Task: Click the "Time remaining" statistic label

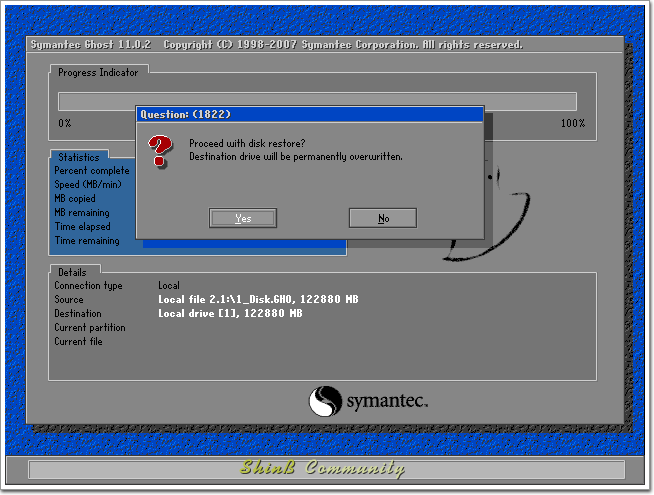Action: 87,241
